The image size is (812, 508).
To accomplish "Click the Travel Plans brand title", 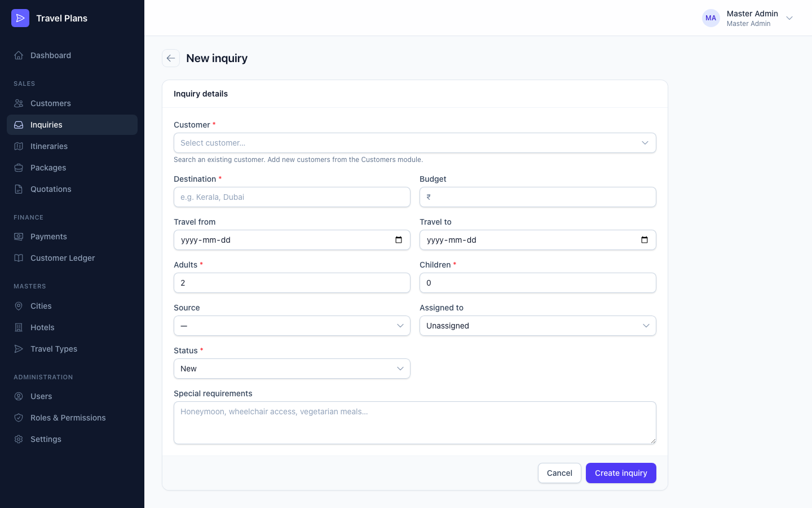I will pyautogui.click(x=62, y=18).
